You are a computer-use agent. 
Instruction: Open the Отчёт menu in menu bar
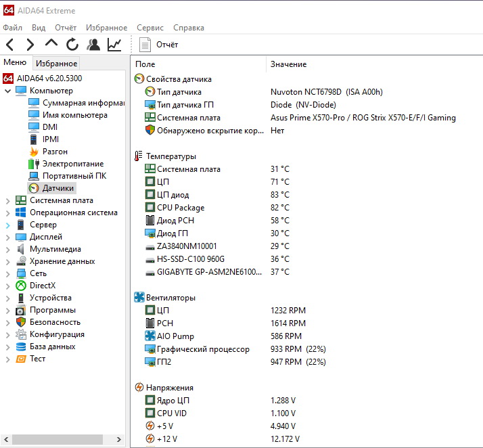click(x=66, y=28)
